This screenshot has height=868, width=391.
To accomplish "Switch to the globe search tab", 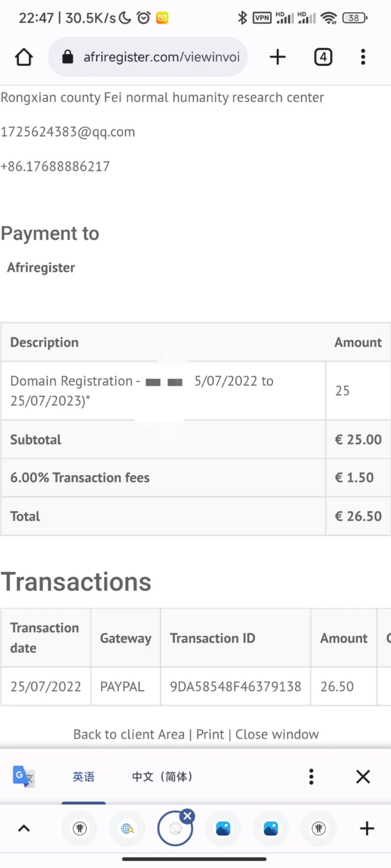I will pos(127,828).
